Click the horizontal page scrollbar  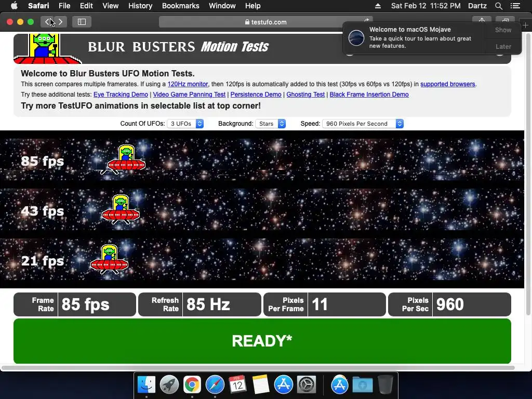coord(258,368)
